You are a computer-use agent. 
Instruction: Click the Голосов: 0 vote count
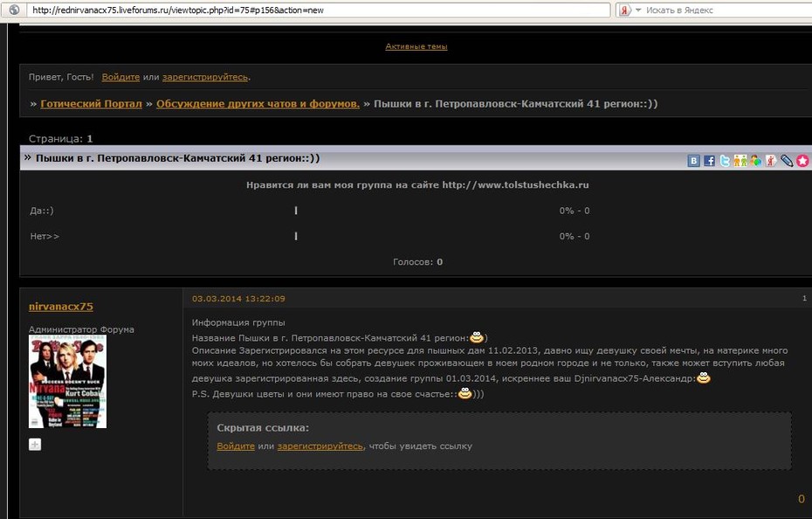point(417,262)
